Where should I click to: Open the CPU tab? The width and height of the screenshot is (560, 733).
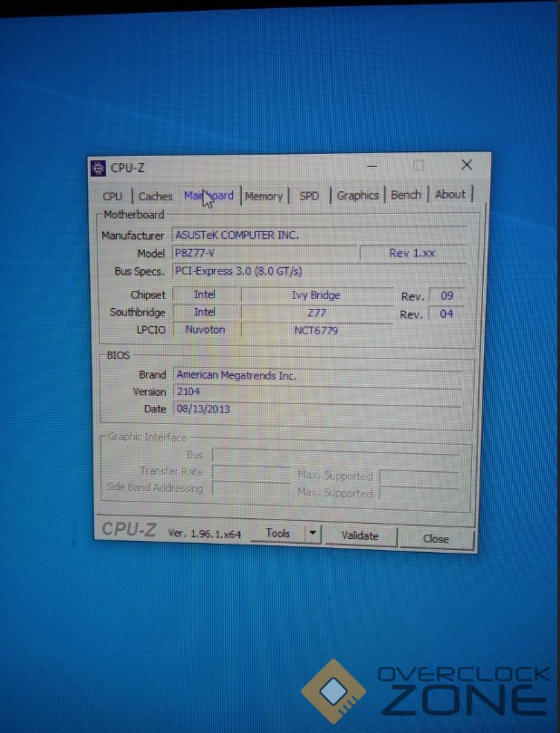tap(112, 197)
